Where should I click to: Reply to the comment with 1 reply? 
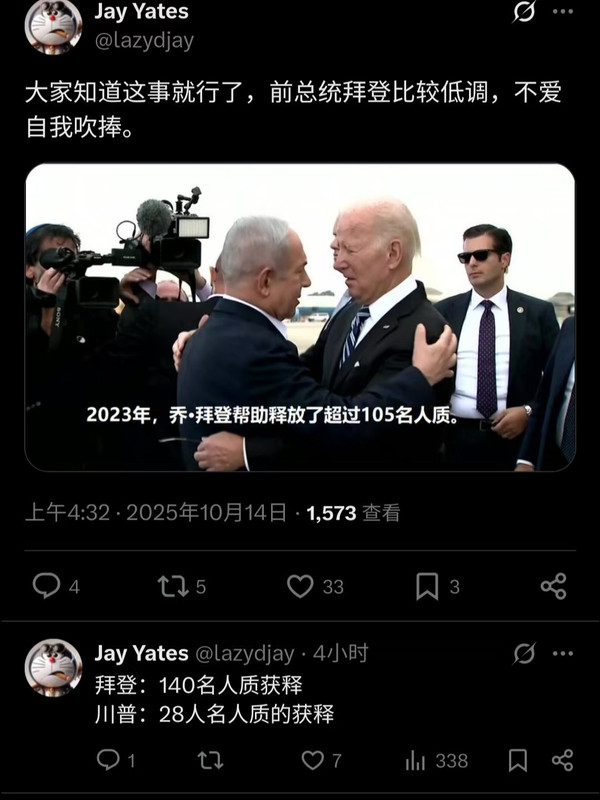click(x=108, y=760)
